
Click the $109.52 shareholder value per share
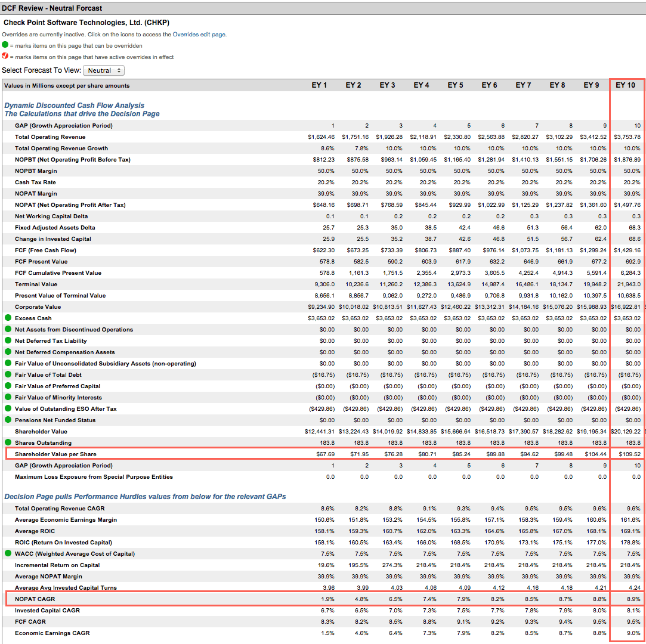pyautogui.click(x=629, y=454)
